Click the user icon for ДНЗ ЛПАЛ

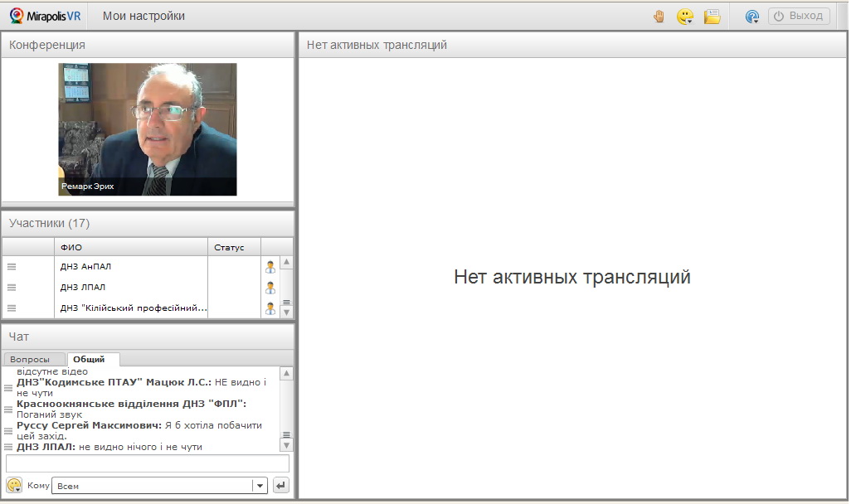click(270, 288)
